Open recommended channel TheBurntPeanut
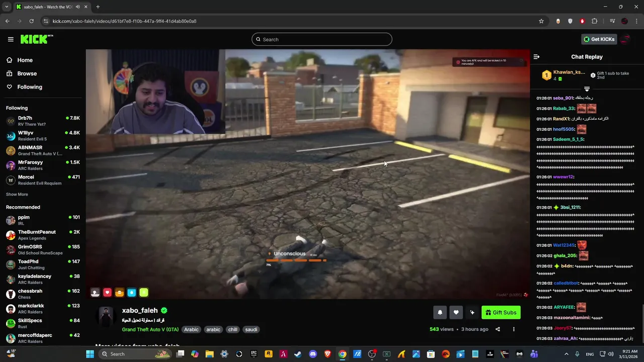 click(43, 235)
